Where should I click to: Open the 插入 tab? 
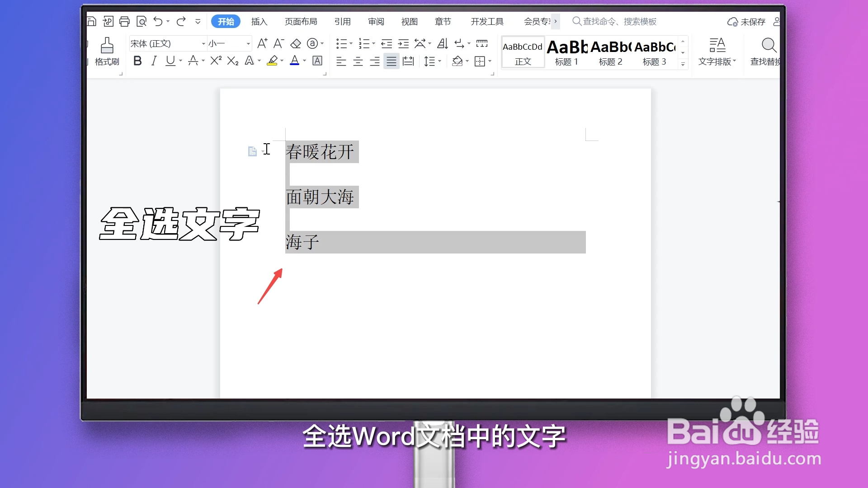259,21
